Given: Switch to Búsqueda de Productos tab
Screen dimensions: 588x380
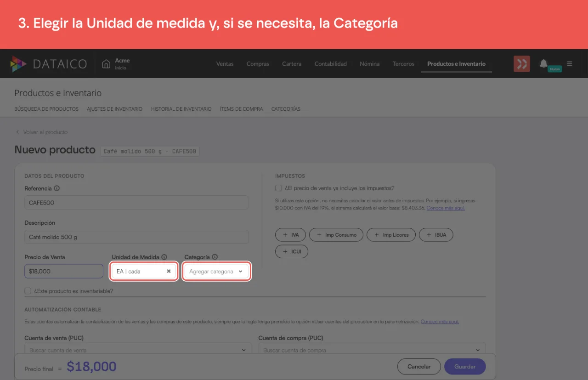Looking at the screenshot, I should point(46,109).
